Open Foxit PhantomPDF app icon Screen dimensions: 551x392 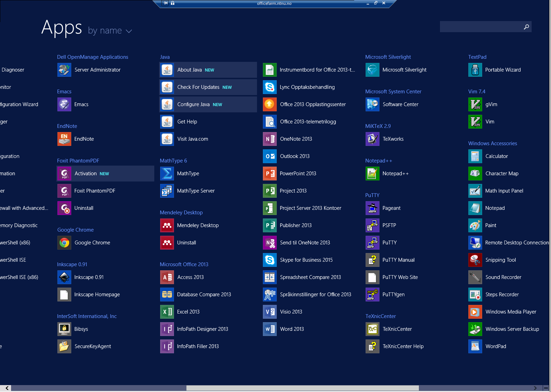64,191
